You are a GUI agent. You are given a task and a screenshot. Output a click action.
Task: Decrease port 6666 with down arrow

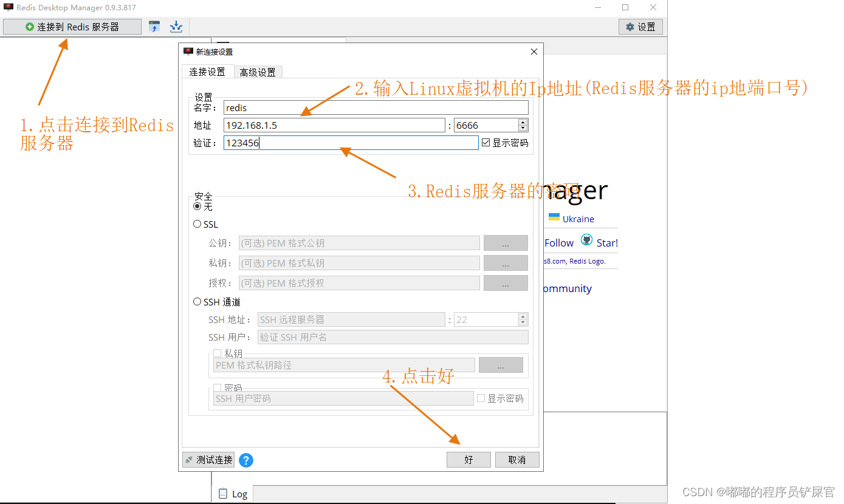[x=523, y=129]
